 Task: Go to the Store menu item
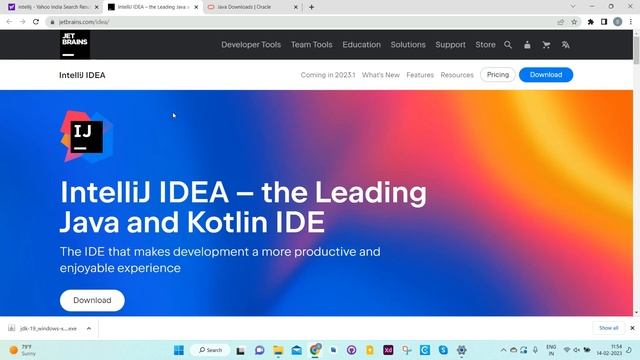tap(485, 45)
